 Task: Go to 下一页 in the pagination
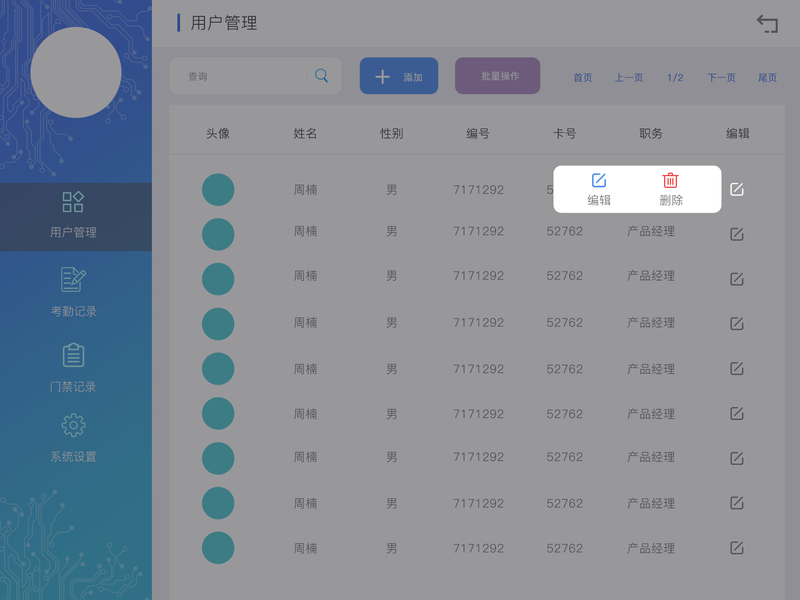[721, 78]
